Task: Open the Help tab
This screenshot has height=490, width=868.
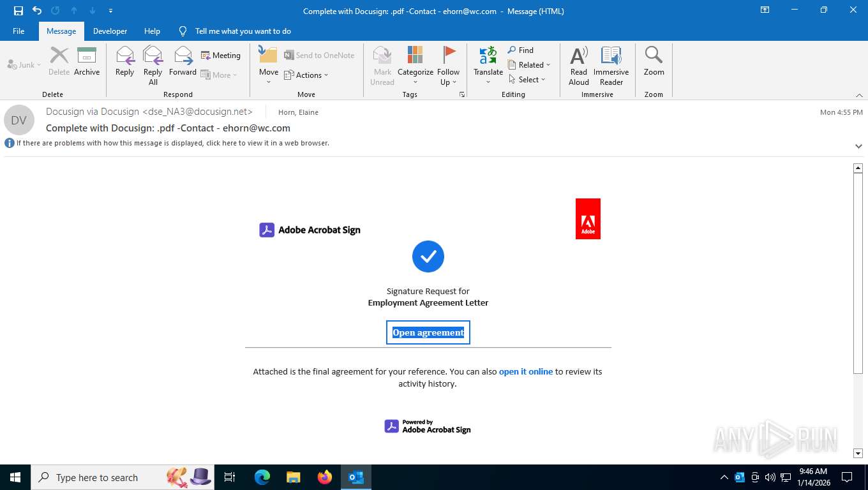Action: 152,31
